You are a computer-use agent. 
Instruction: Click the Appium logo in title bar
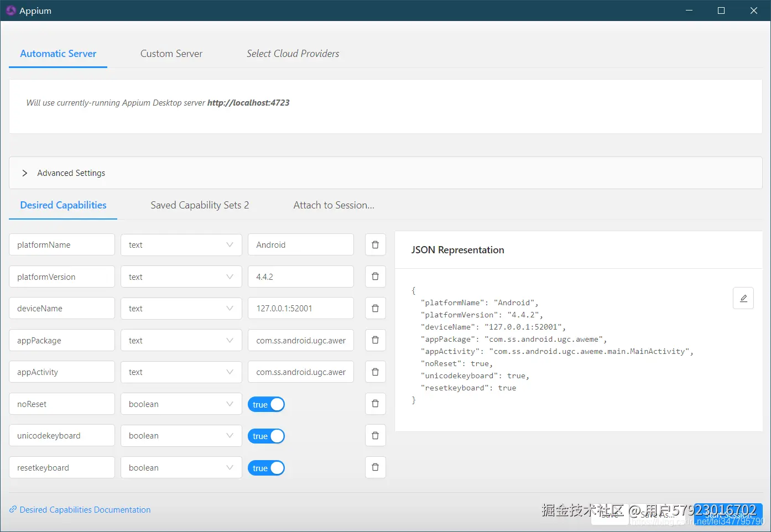pos(11,11)
